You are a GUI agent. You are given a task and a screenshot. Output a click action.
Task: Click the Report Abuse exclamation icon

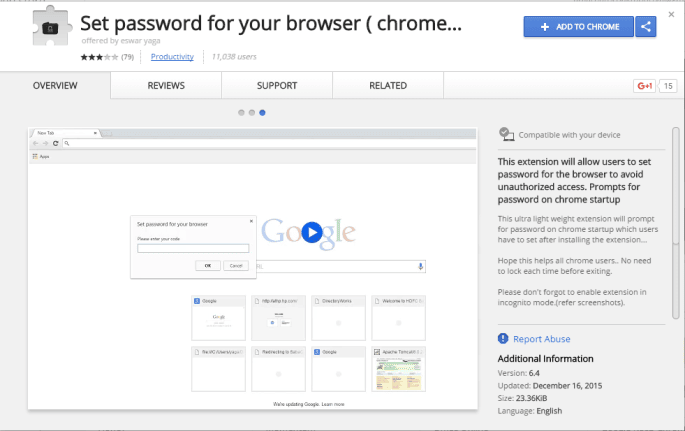click(503, 338)
